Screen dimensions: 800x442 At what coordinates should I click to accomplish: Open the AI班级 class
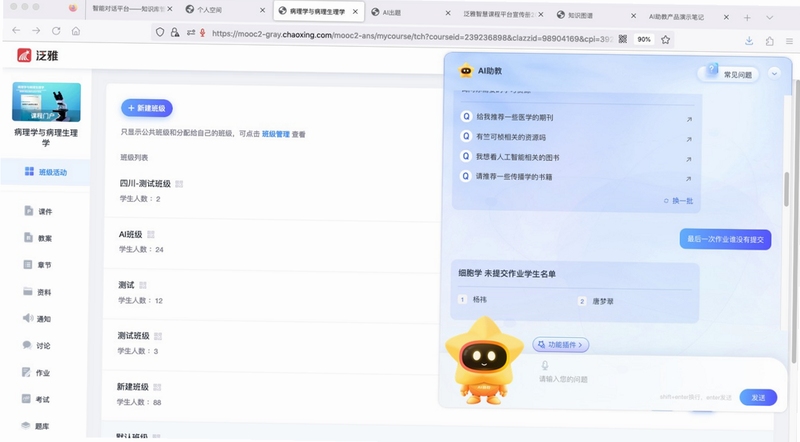(x=131, y=234)
